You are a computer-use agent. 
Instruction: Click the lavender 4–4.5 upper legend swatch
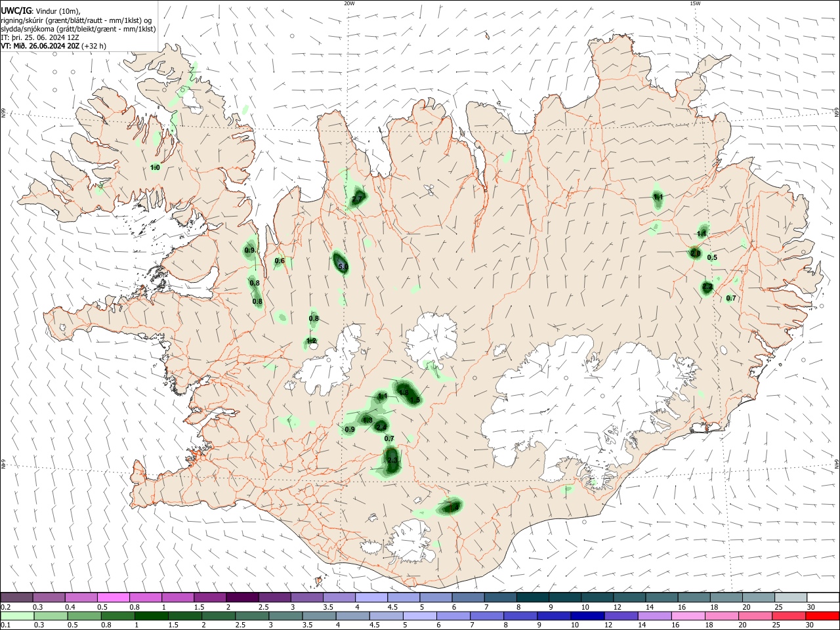tap(371, 598)
